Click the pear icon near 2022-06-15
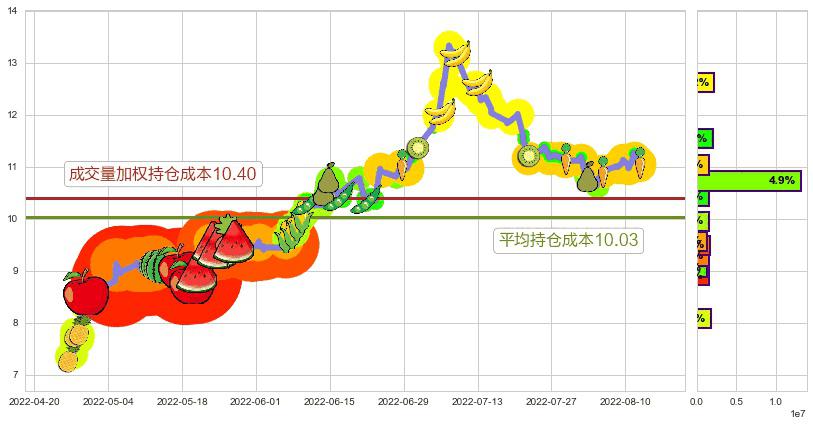The width and height of the screenshot is (813, 426). coord(327,183)
